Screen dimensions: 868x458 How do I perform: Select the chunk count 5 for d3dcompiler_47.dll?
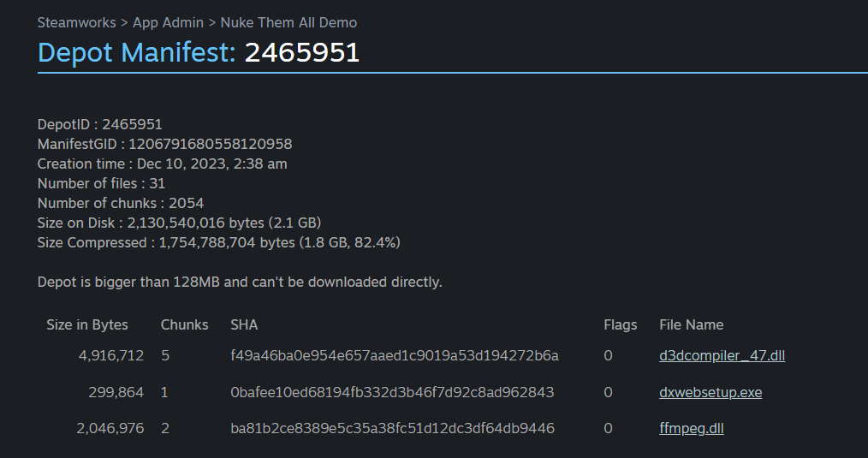click(165, 355)
